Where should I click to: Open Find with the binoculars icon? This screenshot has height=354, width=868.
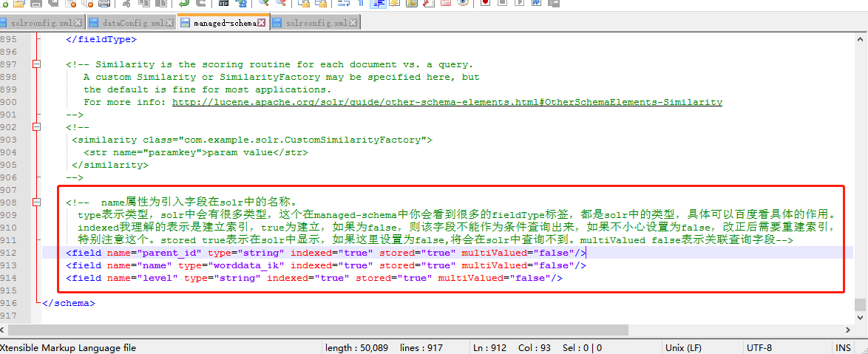pos(223,3)
